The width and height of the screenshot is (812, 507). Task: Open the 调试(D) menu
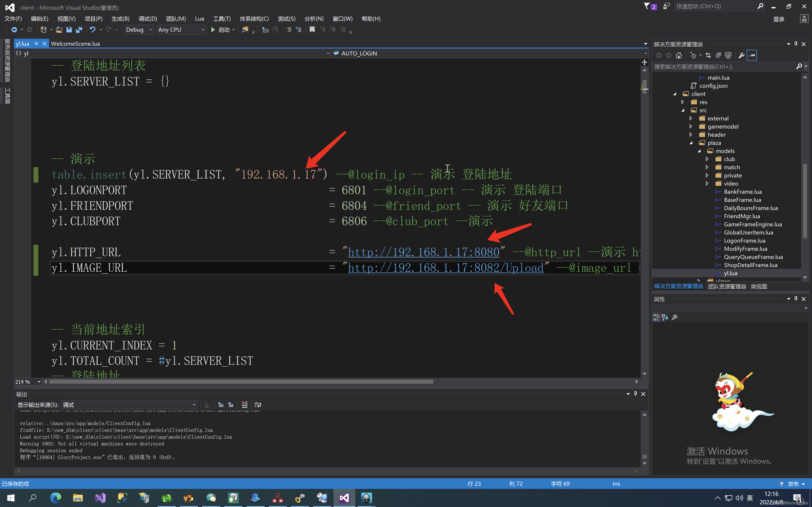click(148, 19)
